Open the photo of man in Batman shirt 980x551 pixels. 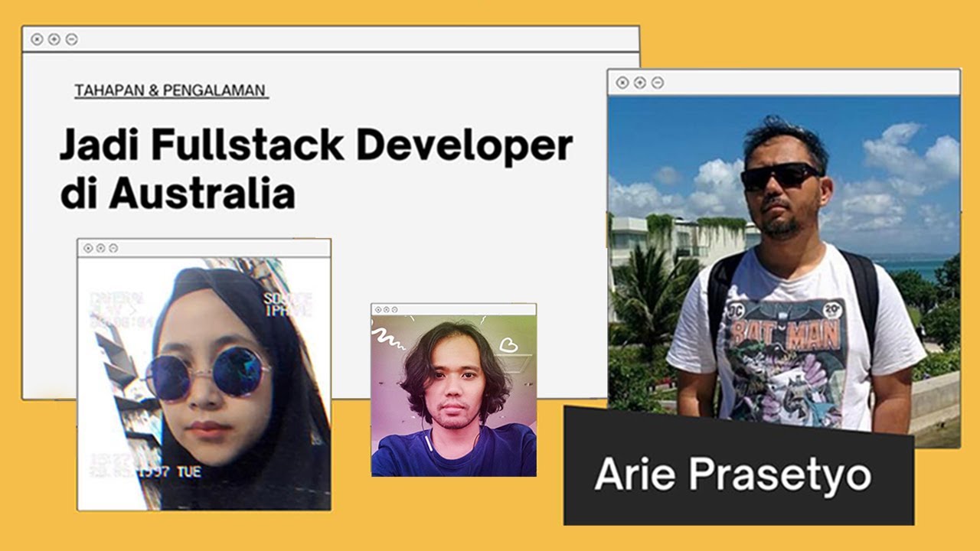click(784, 271)
